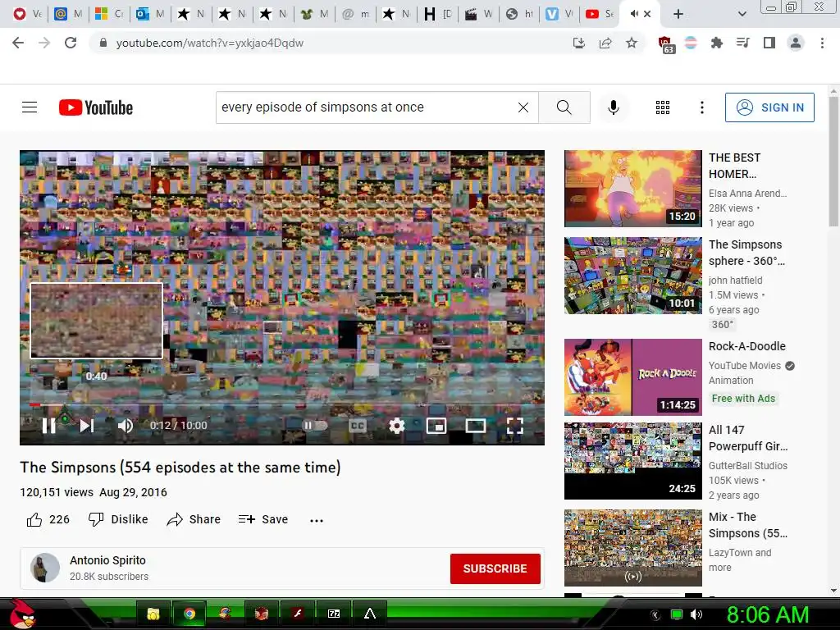Switch to the tab with H favicon
The image size is (840, 630).
437,14
